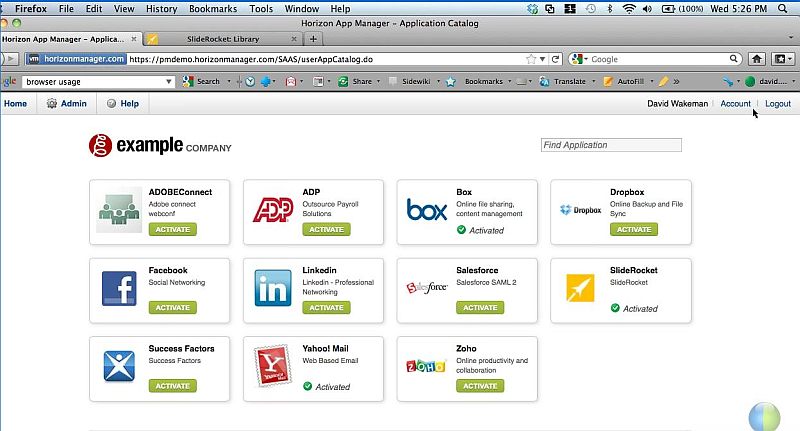Click the ADOBEConnect app icon
The image size is (800, 431).
[x=119, y=210]
